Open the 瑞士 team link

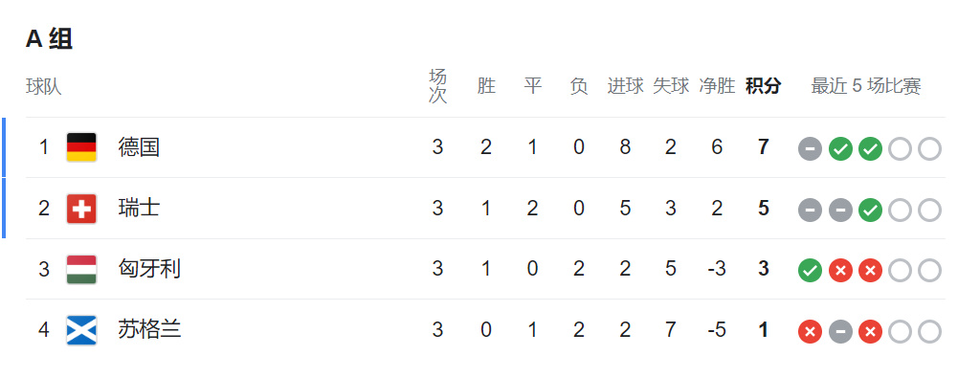pos(139,208)
